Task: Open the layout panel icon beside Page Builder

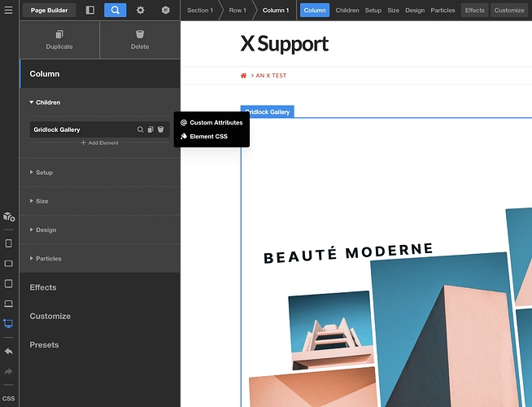Action: pyautogui.click(x=89, y=10)
